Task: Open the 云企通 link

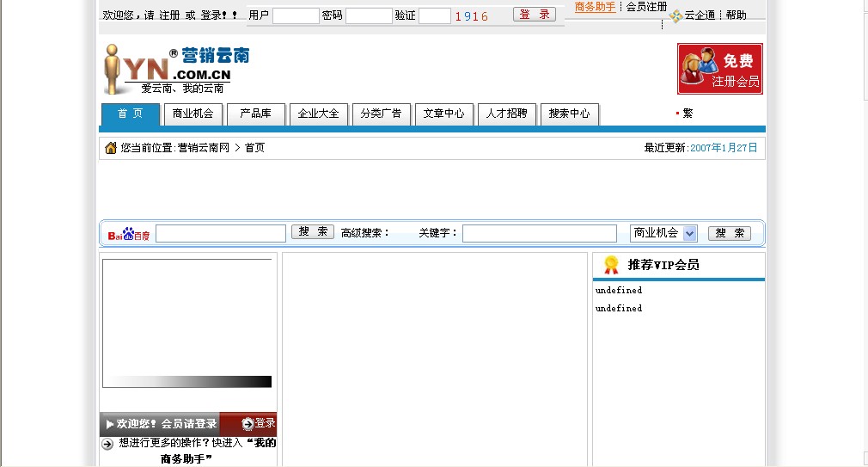Action: click(700, 15)
